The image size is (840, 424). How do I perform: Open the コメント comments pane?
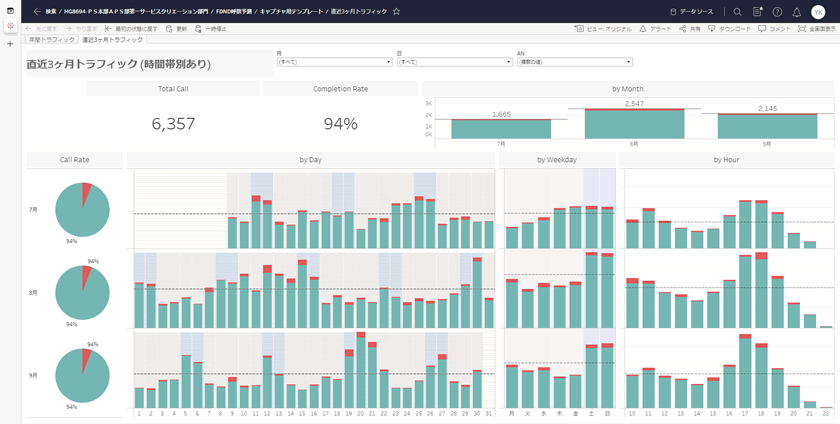click(775, 29)
